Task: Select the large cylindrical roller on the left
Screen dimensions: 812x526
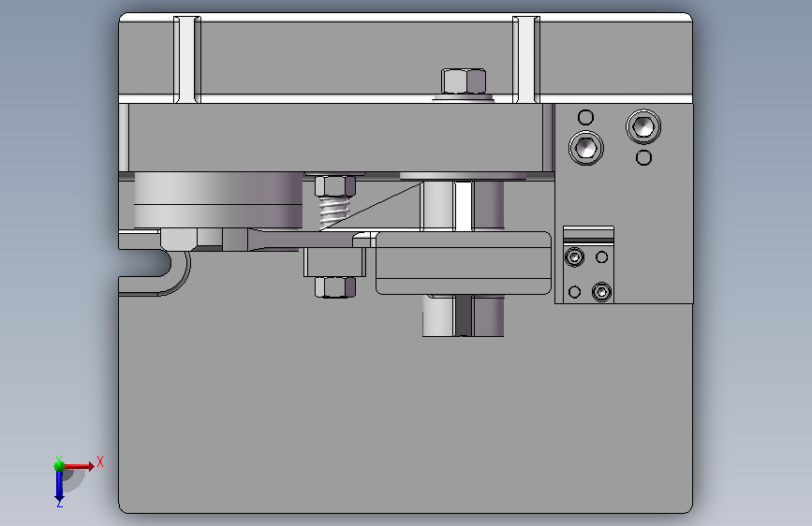Action: pyautogui.click(x=218, y=200)
